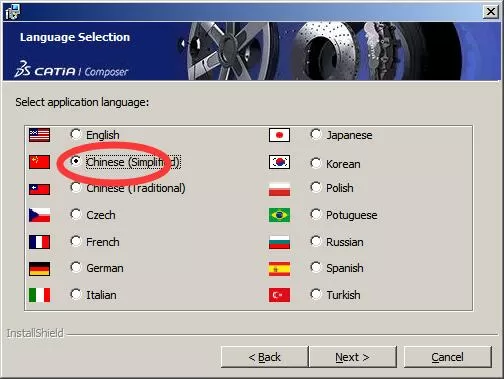Image resolution: width=504 pixels, height=379 pixels.
Task: Click the installer icon in title bar
Action: coord(12,12)
